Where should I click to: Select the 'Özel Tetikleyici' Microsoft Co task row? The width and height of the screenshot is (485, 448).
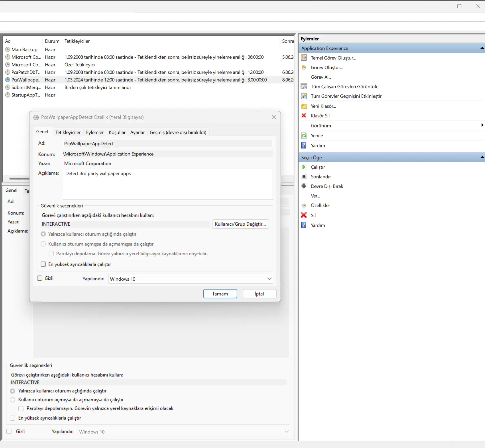point(149,65)
